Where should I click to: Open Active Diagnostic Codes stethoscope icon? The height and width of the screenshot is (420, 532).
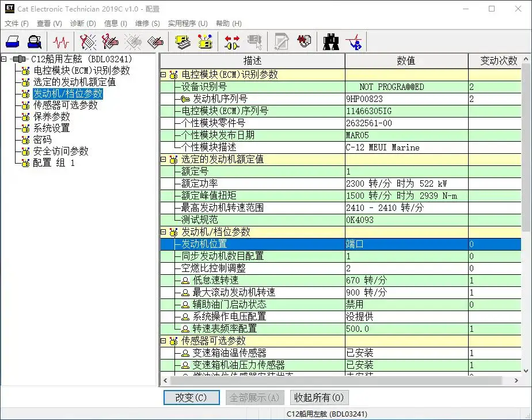pos(88,41)
